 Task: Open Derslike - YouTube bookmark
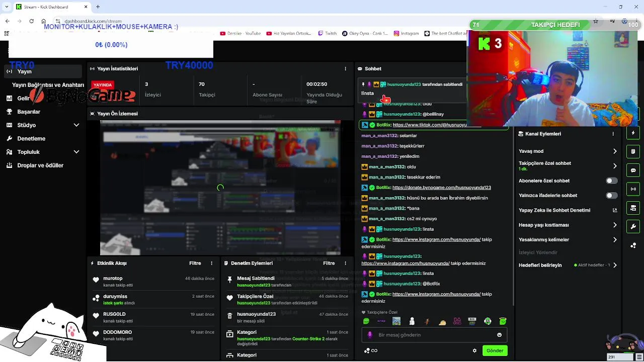pyautogui.click(x=240, y=34)
